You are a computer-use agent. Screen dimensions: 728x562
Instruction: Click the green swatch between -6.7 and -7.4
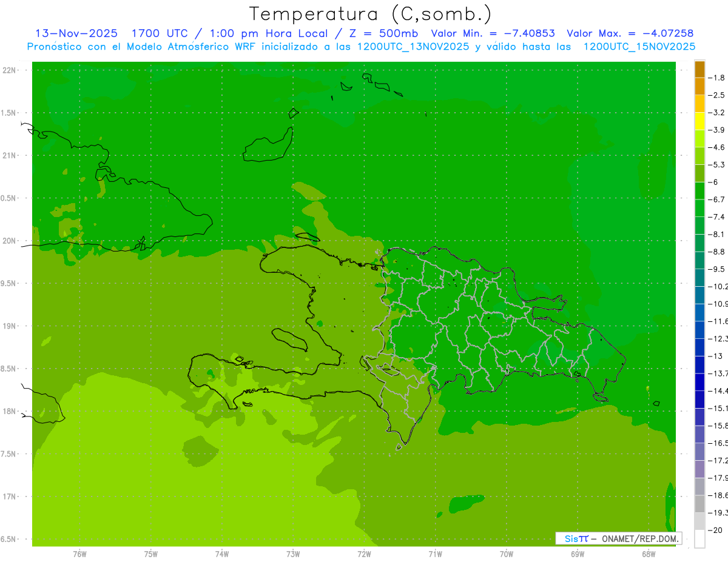(699, 208)
